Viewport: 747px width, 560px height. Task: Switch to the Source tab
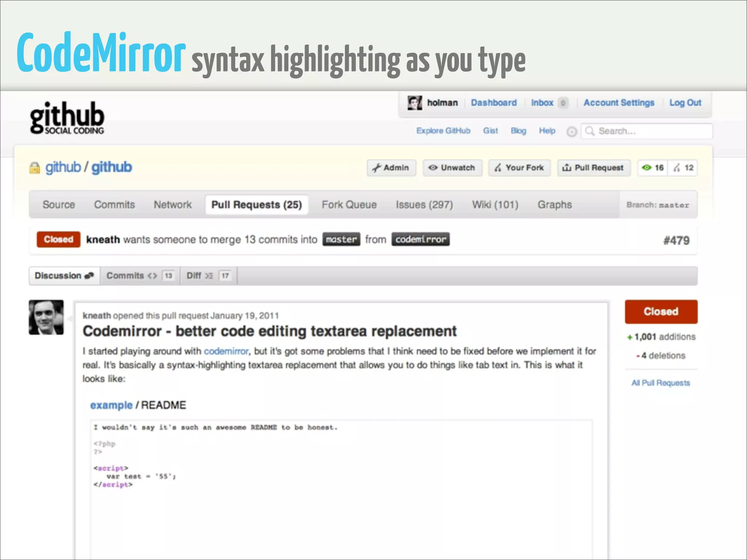pos(59,205)
